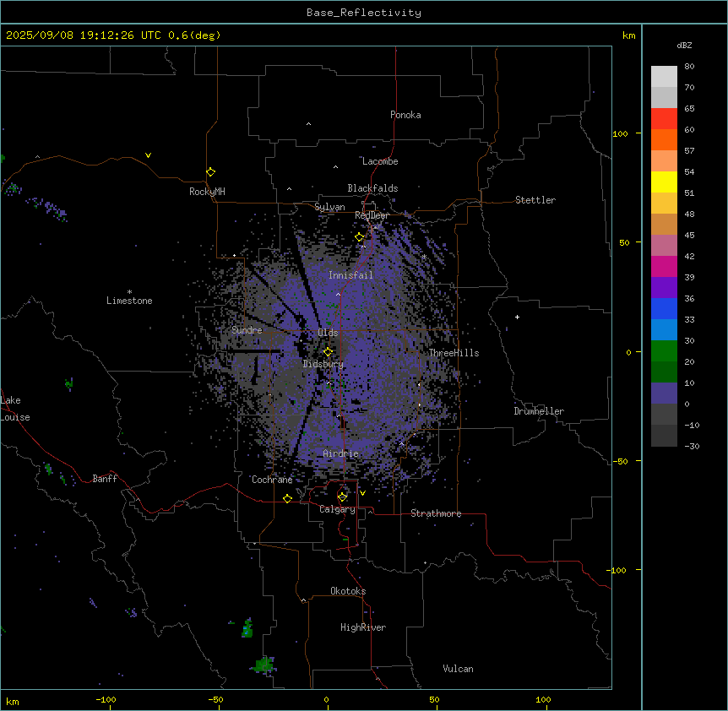Click the Innisfail label
Screen dimensions: 728x711
[x=350, y=275]
